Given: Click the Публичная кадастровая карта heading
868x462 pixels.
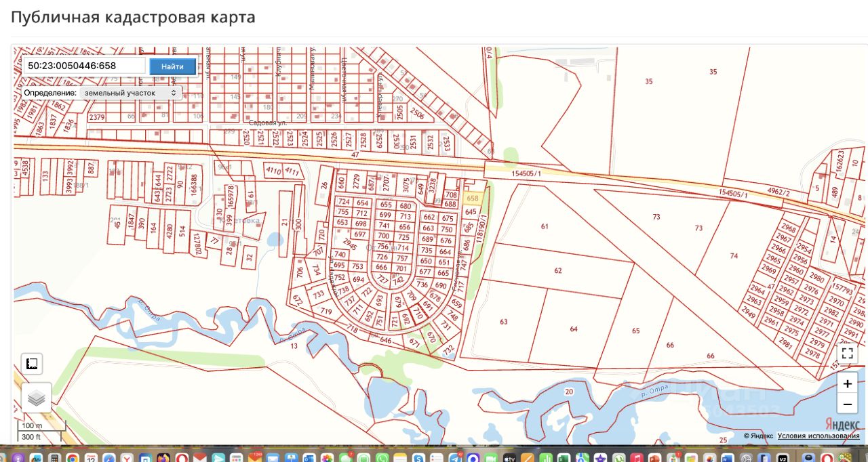Looking at the screenshot, I should click(x=133, y=17).
